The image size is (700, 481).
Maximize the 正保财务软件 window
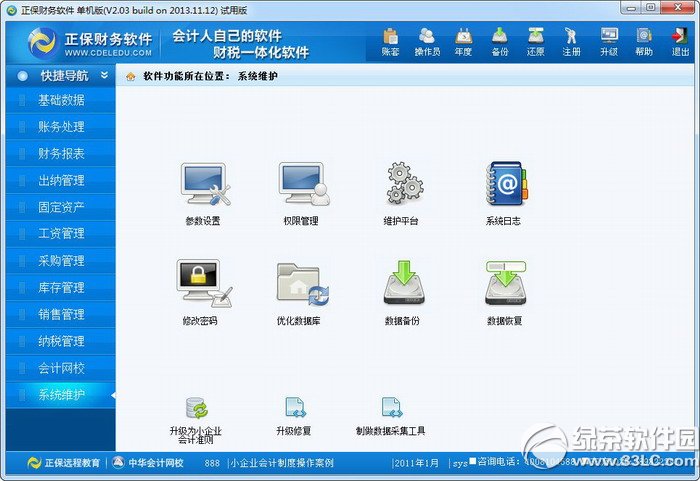pos(650,8)
